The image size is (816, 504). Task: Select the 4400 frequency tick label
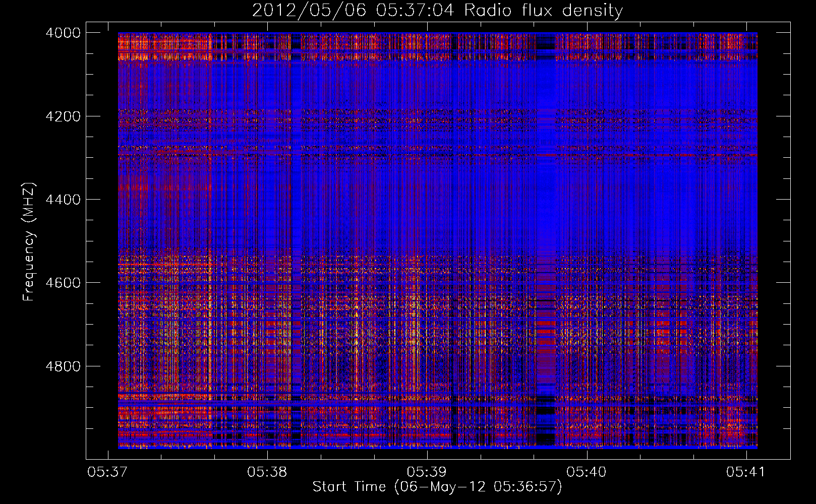63,200
